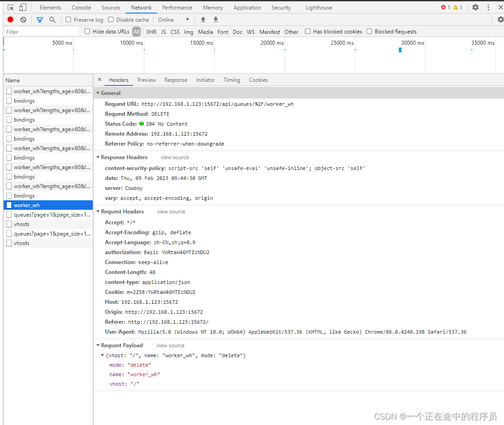
Task: Open the Lighthouse panel
Action: pyautogui.click(x=318, y=7)
